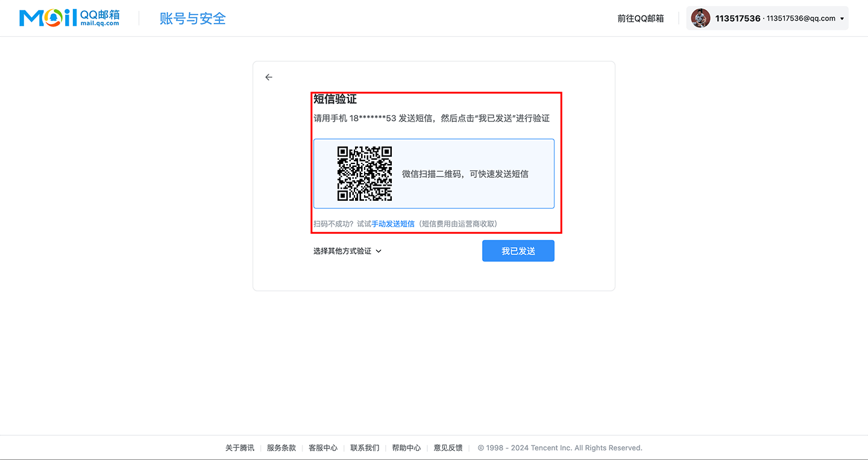Click the 微信扫描二维码 instruction text
Viewport: 868px width, 460px height.
[x=465, y=174]
